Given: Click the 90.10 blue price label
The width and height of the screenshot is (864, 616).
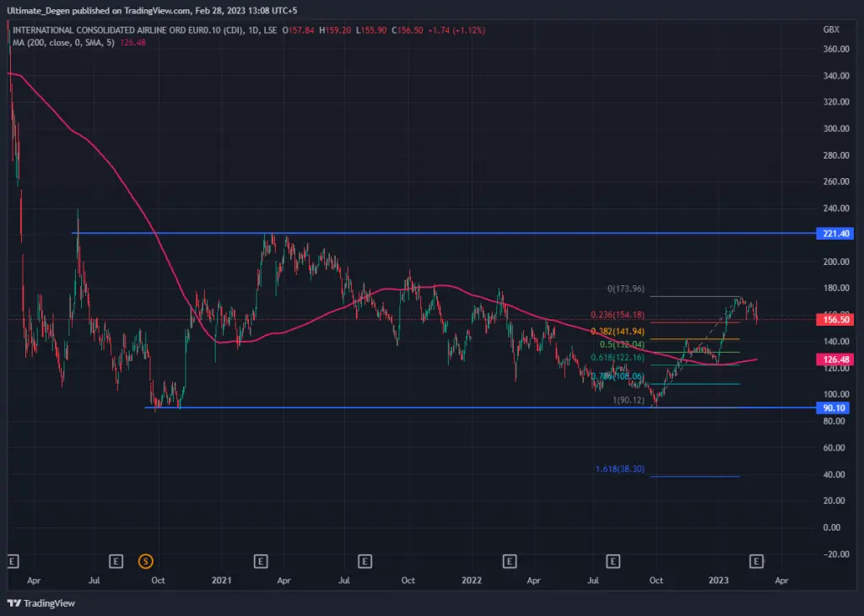Looking at the screenshot, I should click(x=833, y=408).
